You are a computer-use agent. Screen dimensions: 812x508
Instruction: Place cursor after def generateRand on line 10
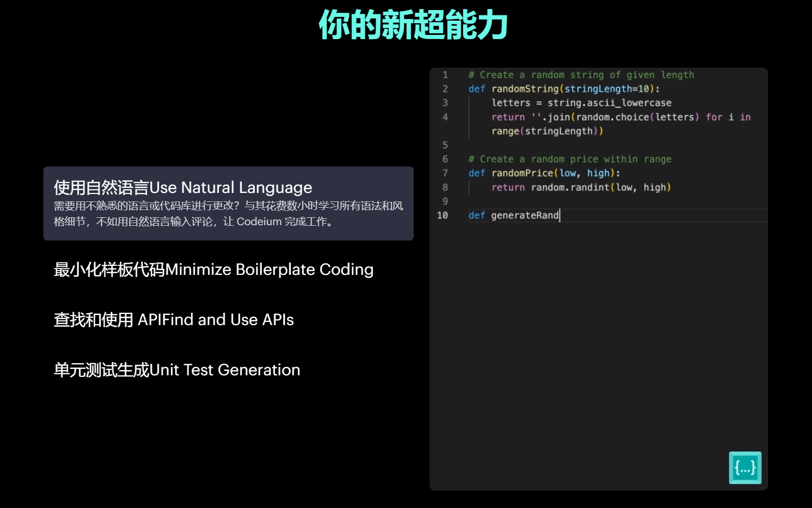coord(560,215)
